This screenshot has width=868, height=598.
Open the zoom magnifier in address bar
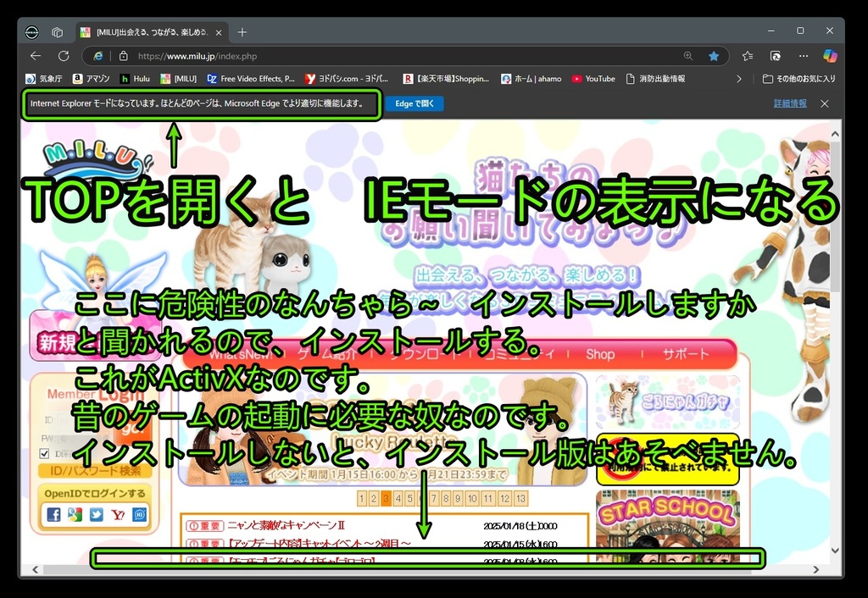pos(688,56)
